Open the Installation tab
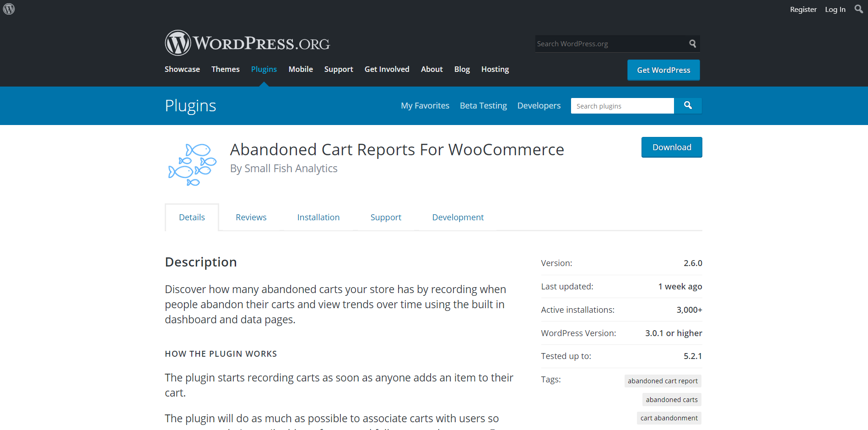Image resolution: width=868 pixels, height=430 pixels. pyautogui.click(x=318, y=218)
